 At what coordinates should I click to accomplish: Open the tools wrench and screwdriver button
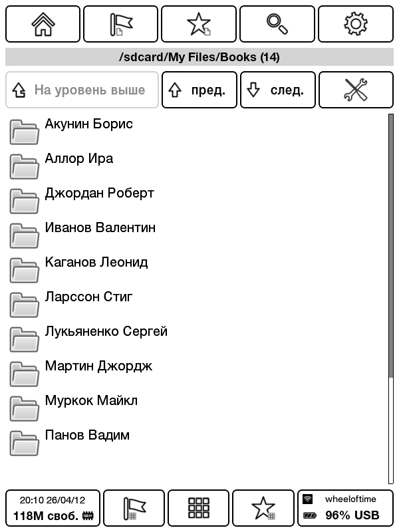(x=356, y=90)
